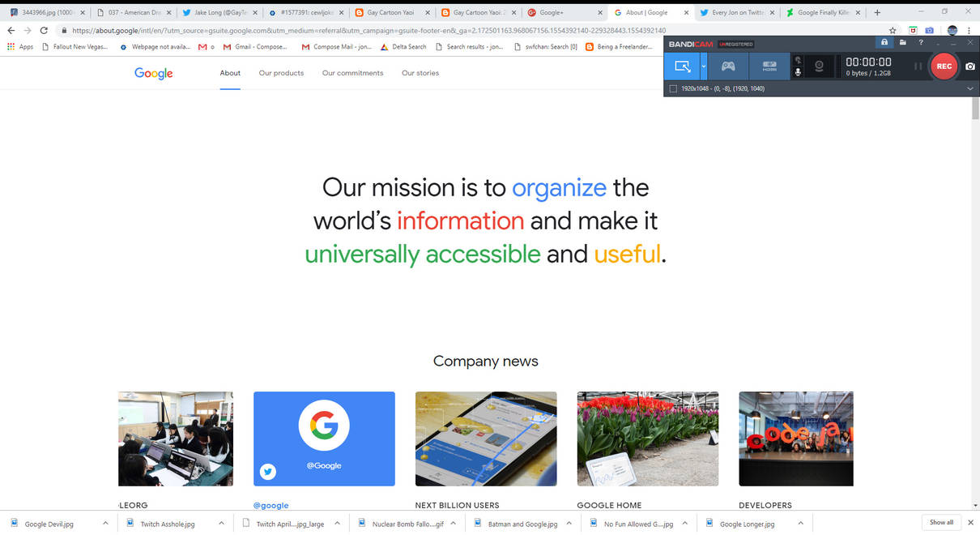The width and height of the screenshot is (980, 535).
Task: Select Bandicam game recording mode
Action: coord(728,66)
